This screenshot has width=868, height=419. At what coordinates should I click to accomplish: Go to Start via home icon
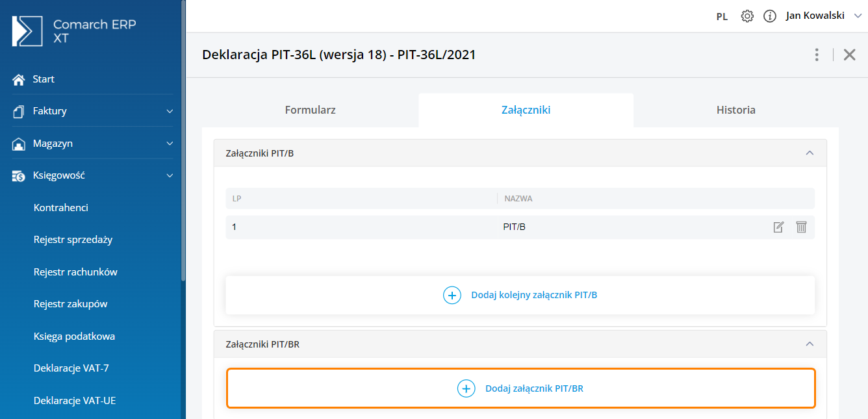click(19, 79)
